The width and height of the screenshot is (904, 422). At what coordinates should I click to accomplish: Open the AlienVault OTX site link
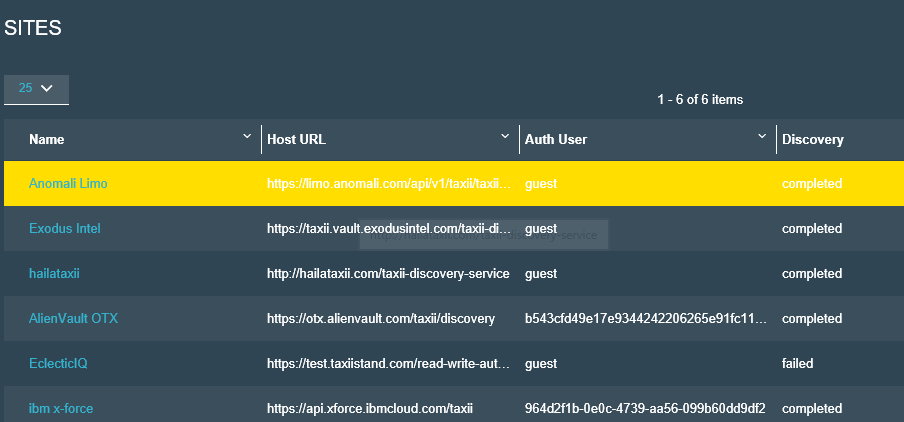[x=74, y=319]
